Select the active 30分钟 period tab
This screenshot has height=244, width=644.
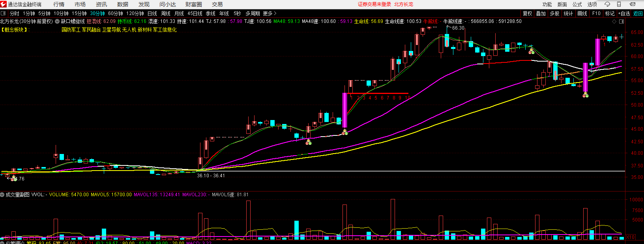pyautogui.click(x=97, y=13)
